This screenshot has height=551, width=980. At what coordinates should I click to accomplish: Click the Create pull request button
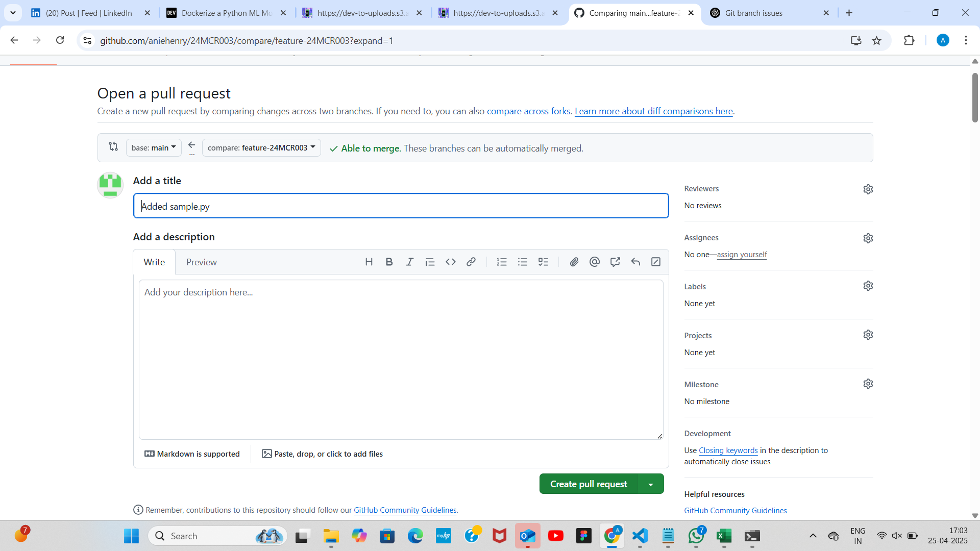click(x=589, y=484)
